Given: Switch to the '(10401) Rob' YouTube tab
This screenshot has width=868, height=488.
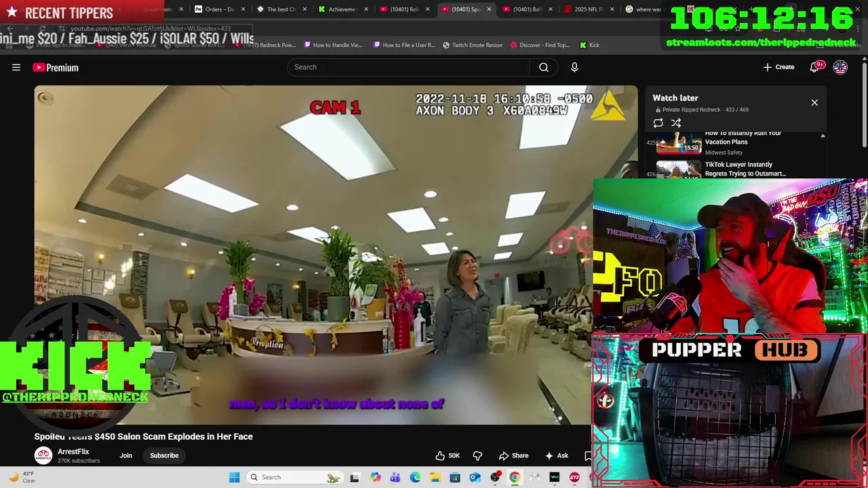Looking at the screenshot, I should pos(404,9).
